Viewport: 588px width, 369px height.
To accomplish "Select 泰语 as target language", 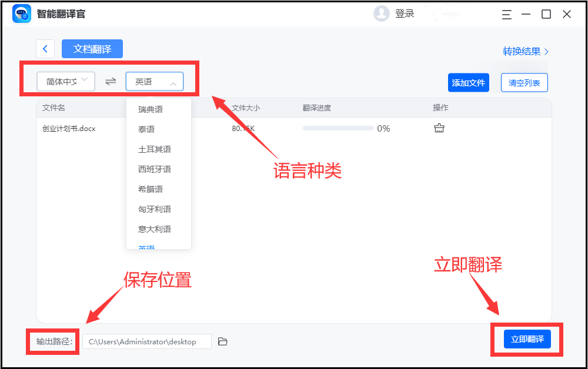I will (x=145, y=129).
